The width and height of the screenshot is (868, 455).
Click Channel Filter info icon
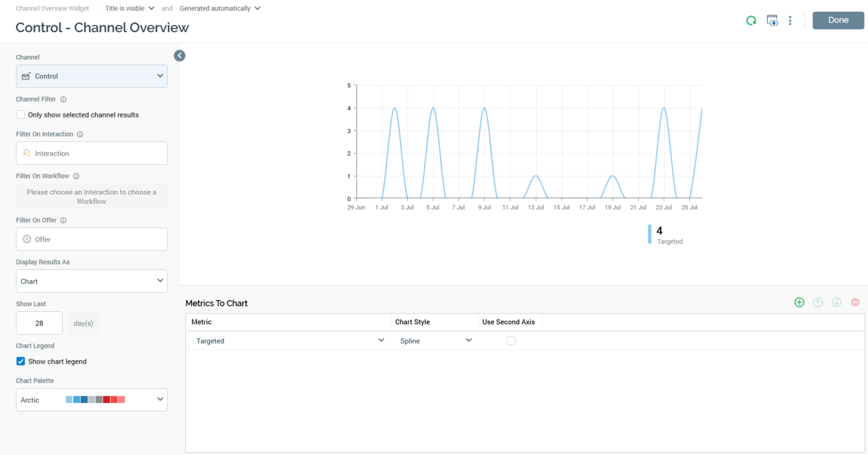coord(63,99)
